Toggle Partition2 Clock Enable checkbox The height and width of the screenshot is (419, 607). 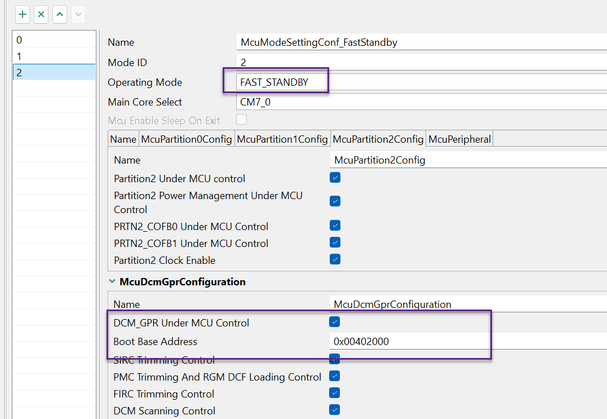point(336,260)
